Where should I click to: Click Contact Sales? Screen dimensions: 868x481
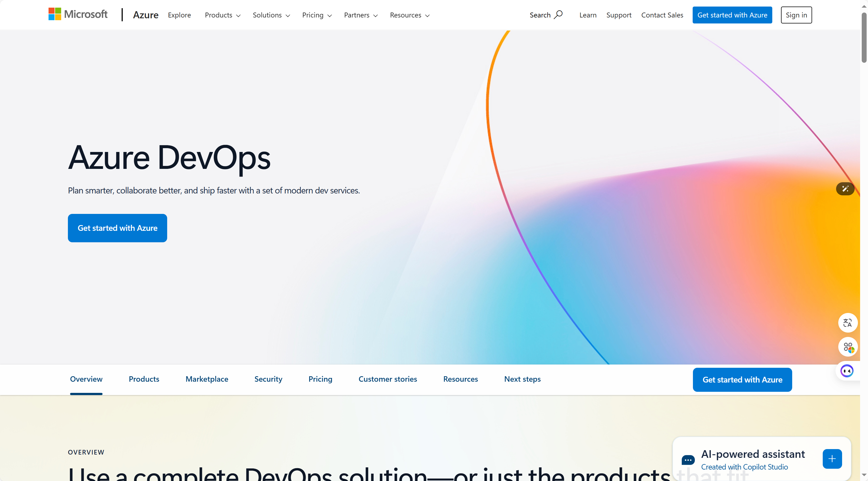(x=662, y=15)
